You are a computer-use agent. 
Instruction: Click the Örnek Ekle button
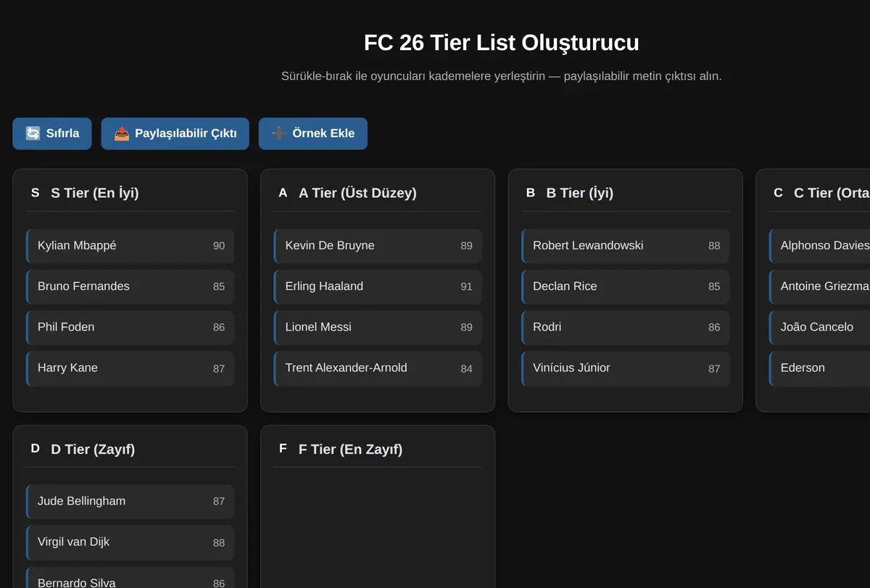(x=313, y=133)
